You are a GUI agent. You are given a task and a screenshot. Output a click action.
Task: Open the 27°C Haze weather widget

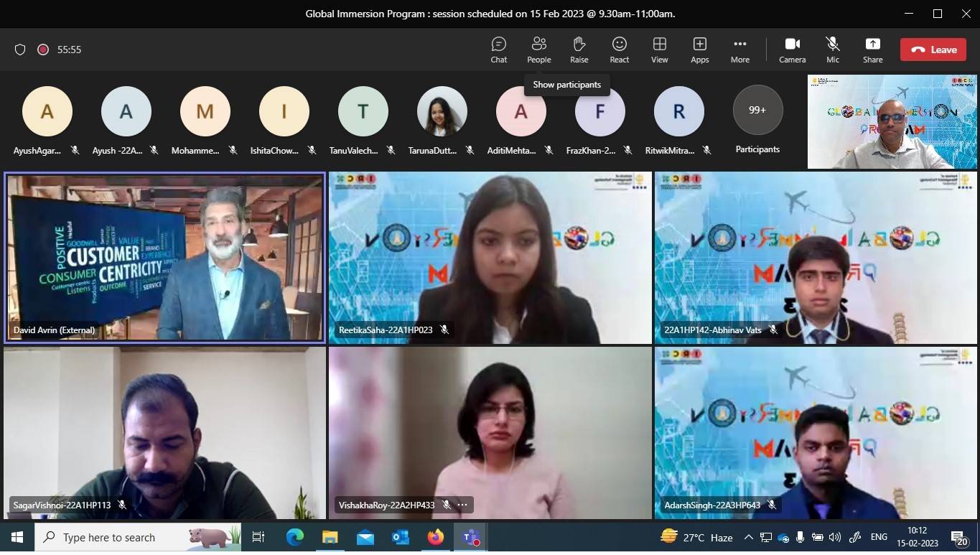click(696, 537)
